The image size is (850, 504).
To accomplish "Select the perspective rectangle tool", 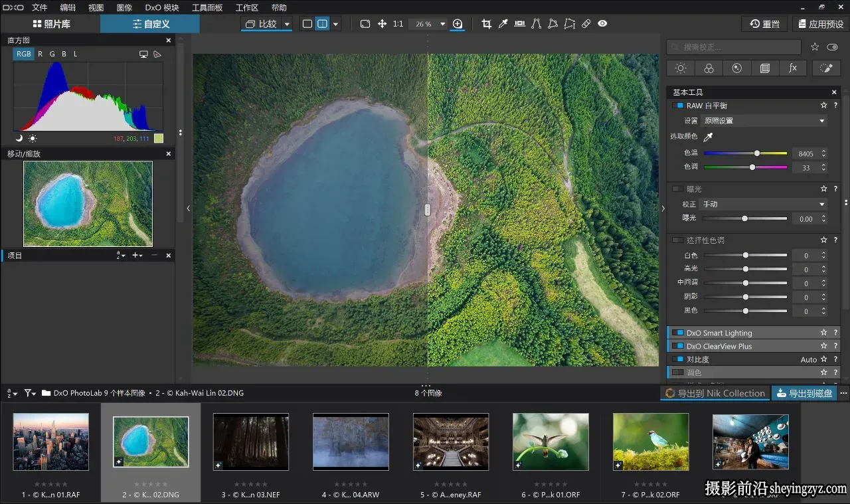I will tap(552, 24).
